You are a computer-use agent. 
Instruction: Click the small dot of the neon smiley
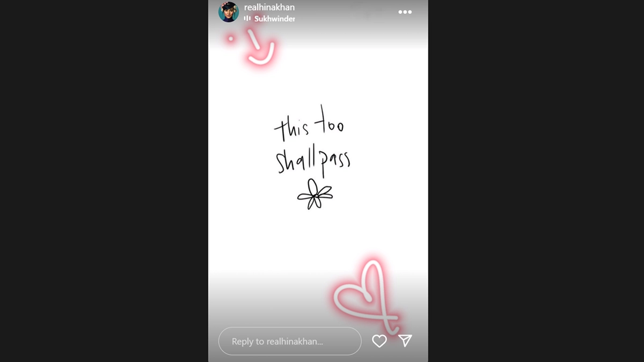(x=231, y=39)
